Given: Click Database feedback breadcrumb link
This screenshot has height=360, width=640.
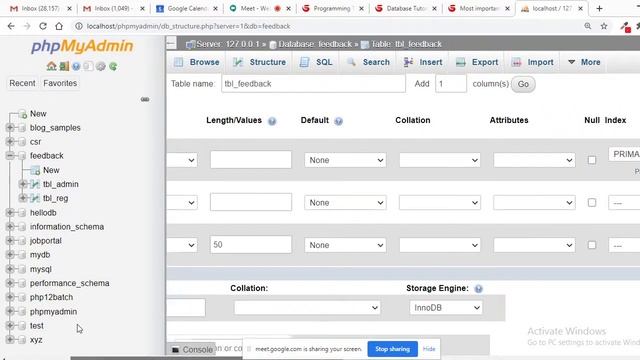Looking at the screenshot, I should point(315,44).
